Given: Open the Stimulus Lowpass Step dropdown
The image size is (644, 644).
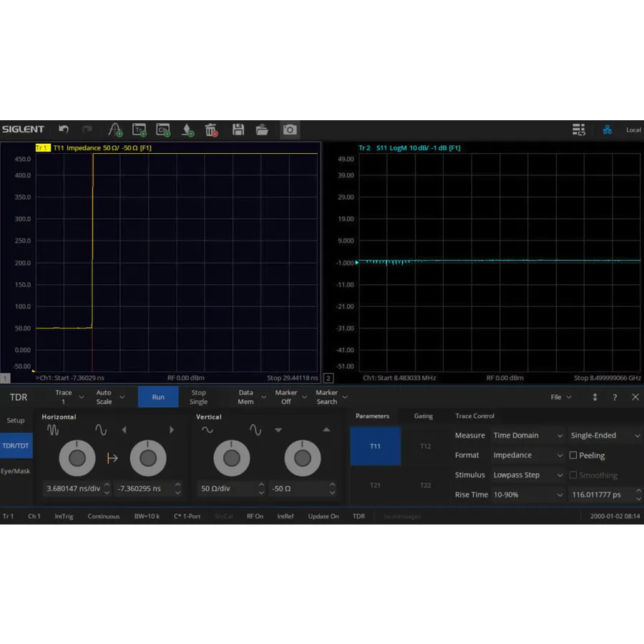Looking at the screenshot, I should click(527, 474).
